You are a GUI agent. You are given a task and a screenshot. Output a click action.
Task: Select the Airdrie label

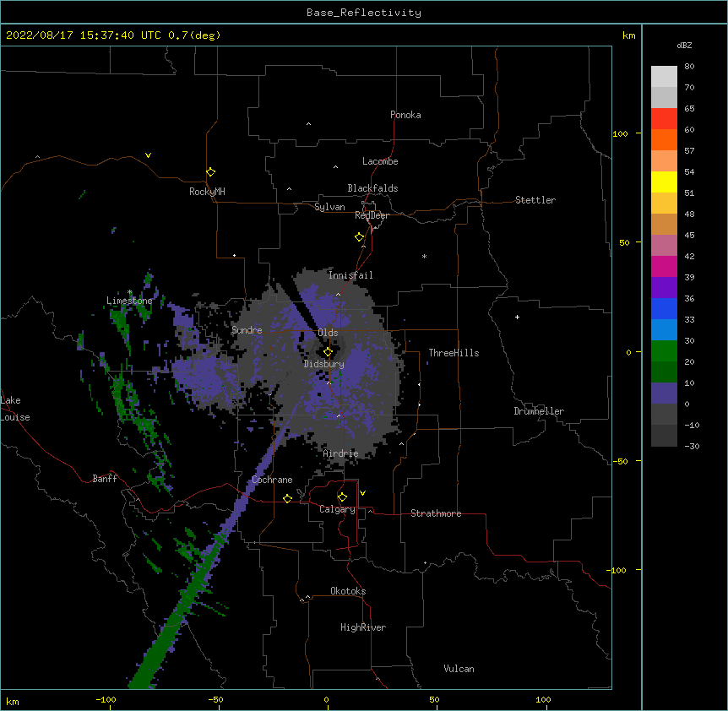pyautogui.click(x=341, y=453)
